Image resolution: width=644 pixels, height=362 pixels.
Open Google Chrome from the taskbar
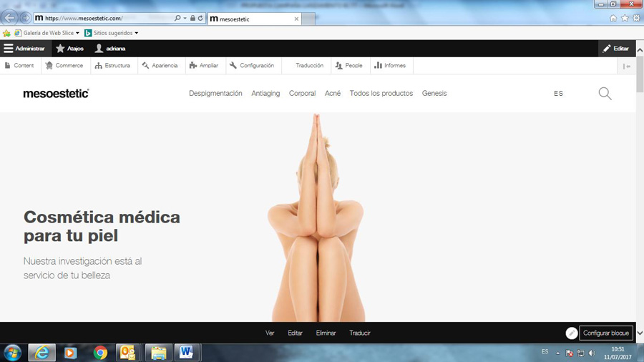100,353
